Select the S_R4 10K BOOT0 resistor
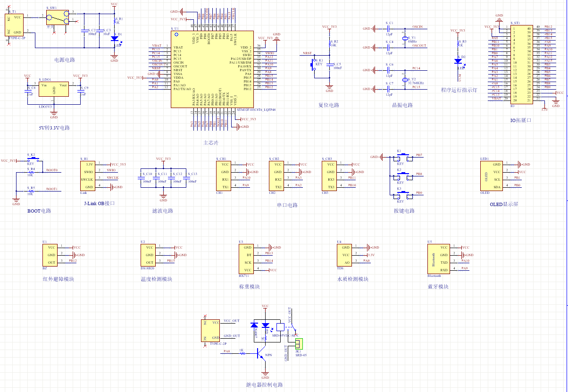 [x=31, y=172]
